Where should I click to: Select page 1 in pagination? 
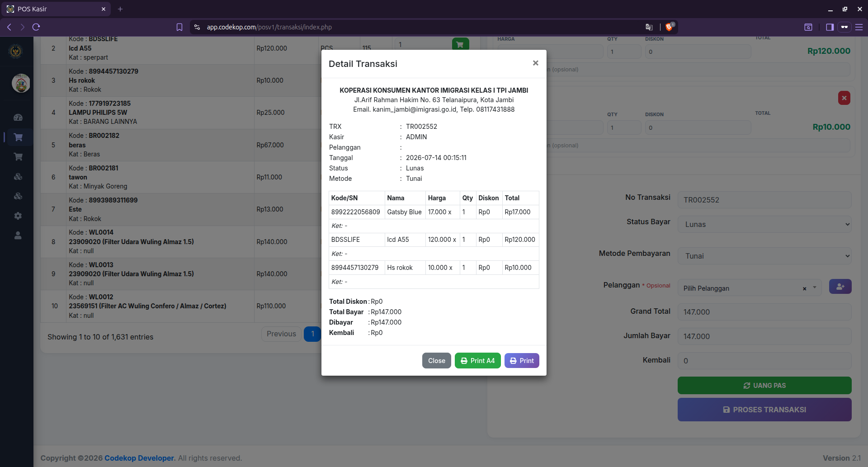(x=312, y=334)
